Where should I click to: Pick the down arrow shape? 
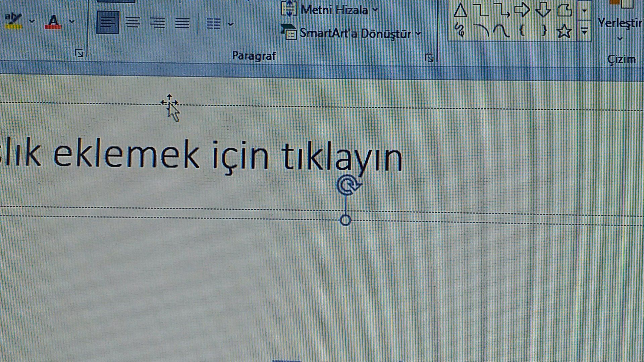coord(543,10)
